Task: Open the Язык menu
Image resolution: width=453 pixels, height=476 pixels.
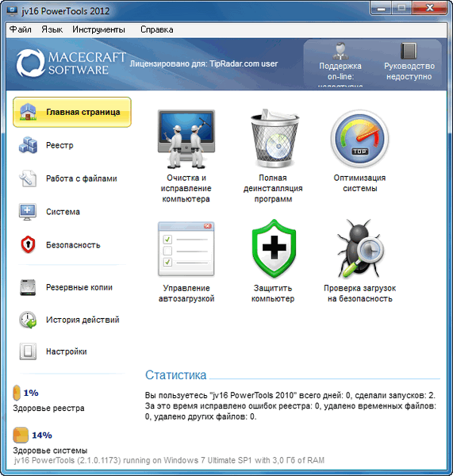Action: pos(52,29)
